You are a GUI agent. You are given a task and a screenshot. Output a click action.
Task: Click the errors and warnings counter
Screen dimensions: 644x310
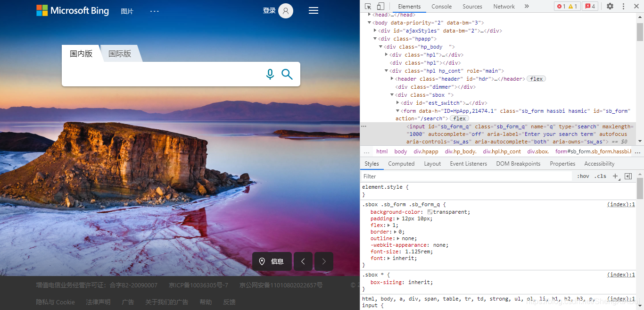pos(567,6)
